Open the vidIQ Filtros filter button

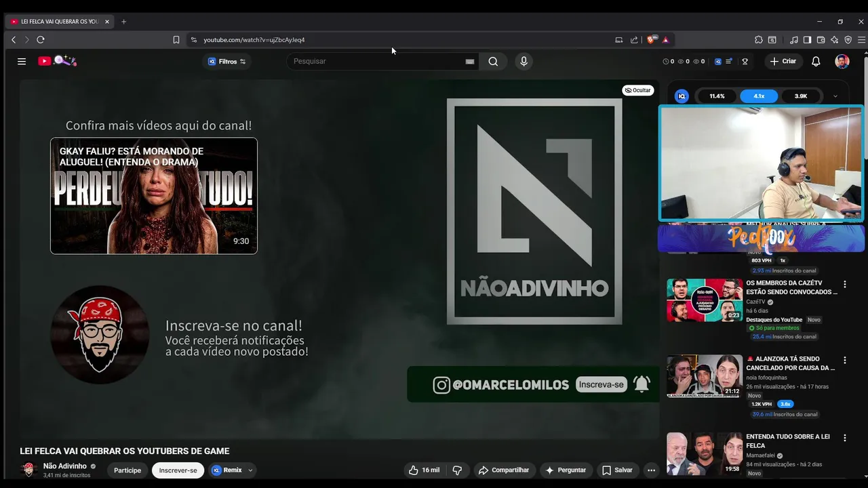coord(227,61)
